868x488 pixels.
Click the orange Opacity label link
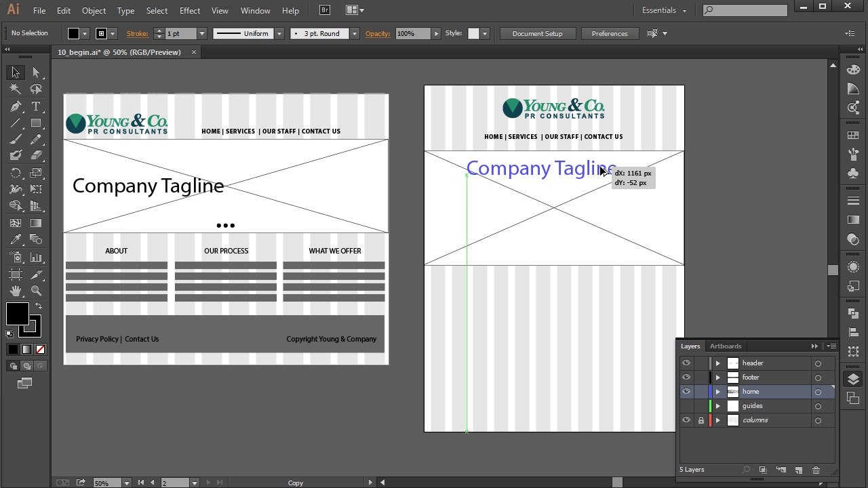[x=378, y=33]
